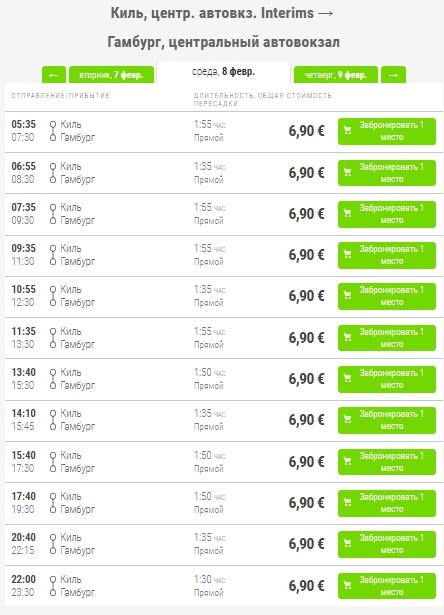Switch to четверг, 9 февр. tab
Viewport: 444px width, 615px height.
tap(336, 75)
